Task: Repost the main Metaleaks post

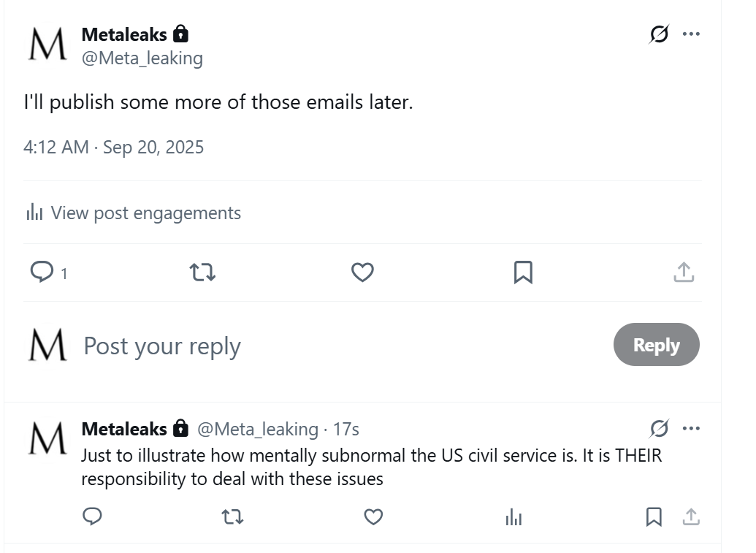Action: pyautogui.click(x=202, y=272)
